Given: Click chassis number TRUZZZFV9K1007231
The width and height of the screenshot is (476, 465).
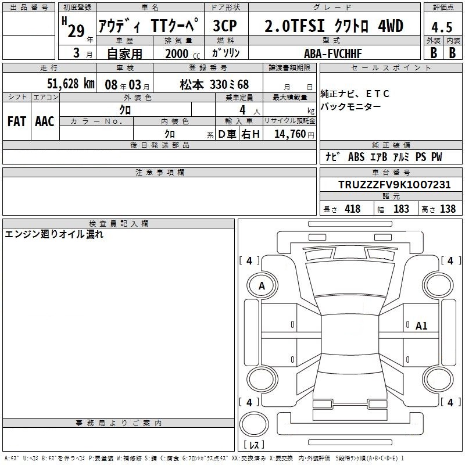Looking at the screenshot, I should tap(395, 184).
